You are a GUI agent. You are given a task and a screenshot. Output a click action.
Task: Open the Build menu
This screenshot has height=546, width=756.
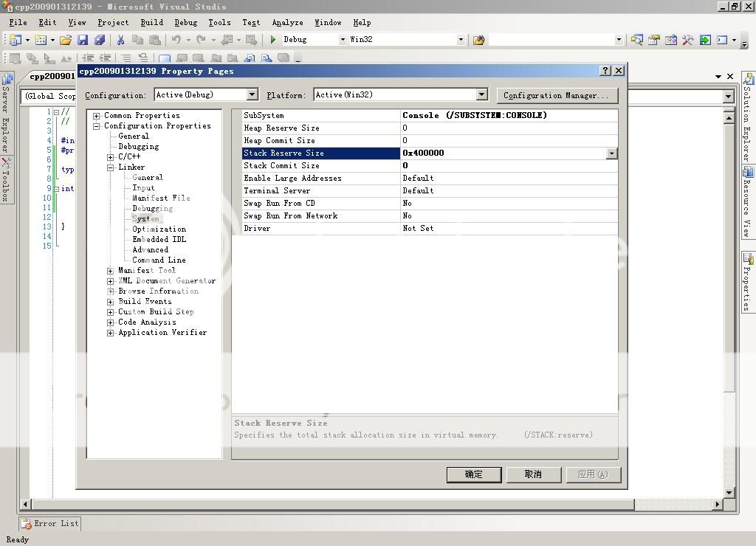[x=151, y=22]
